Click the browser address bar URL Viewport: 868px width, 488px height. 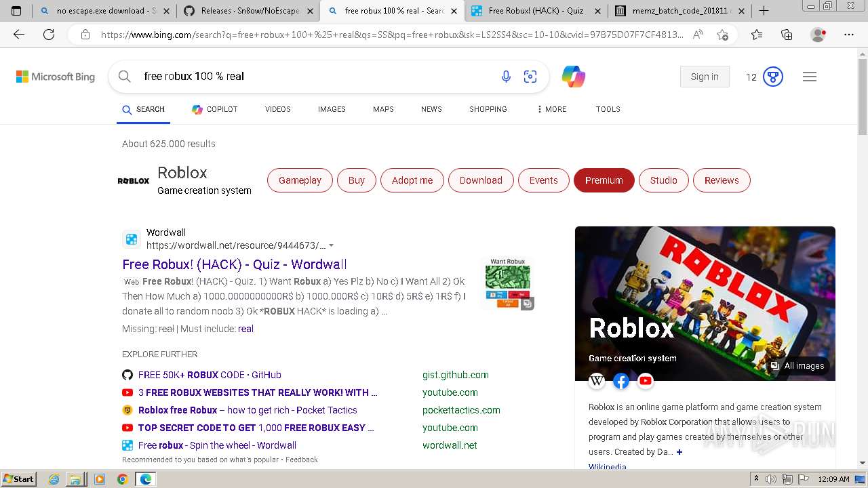pyautogui.click(x=392, y=35)
